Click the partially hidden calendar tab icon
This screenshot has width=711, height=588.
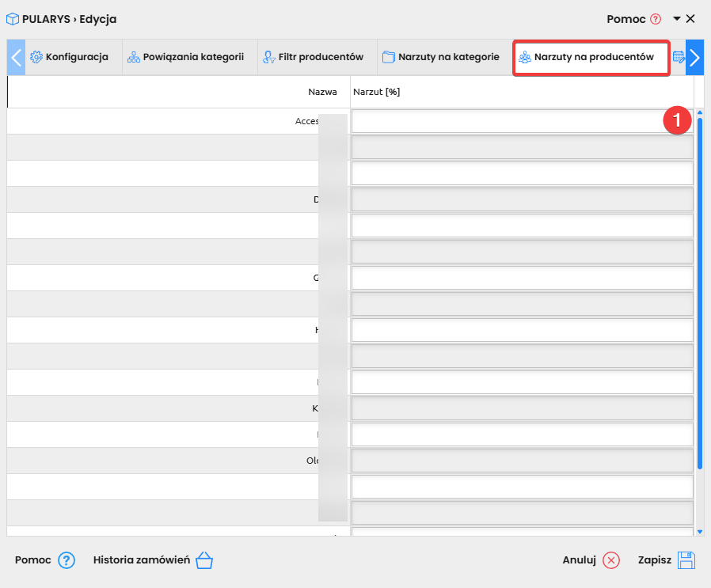pyautogui.click(x=679, y=57)
